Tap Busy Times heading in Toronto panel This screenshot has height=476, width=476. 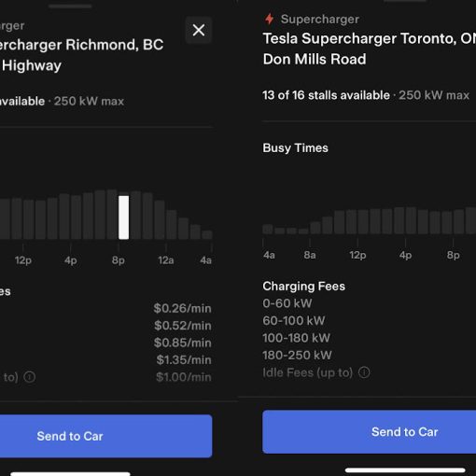[295, 148]
